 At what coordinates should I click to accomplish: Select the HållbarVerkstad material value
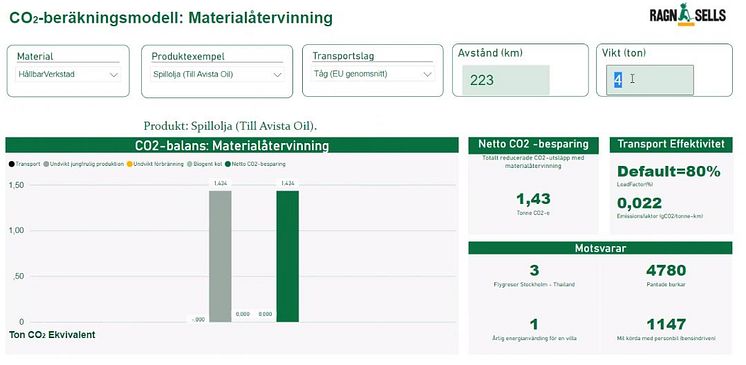click(47, 75)
